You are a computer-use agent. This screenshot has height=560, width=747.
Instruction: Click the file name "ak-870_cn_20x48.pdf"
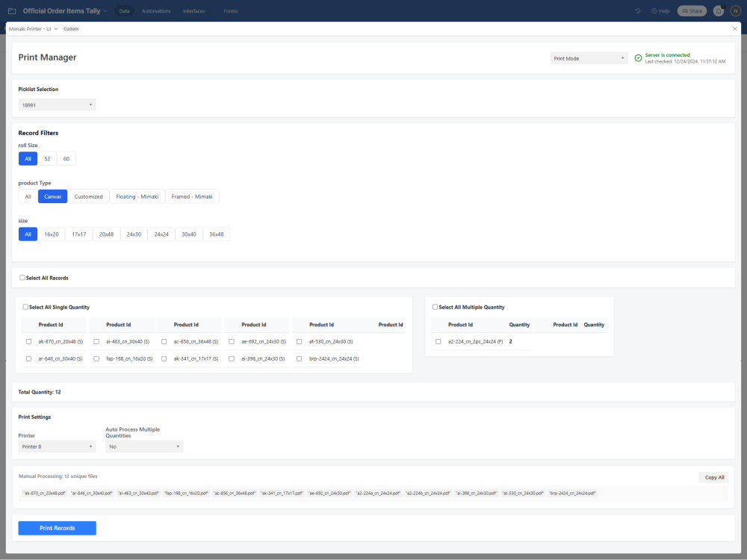pos(45,494)
